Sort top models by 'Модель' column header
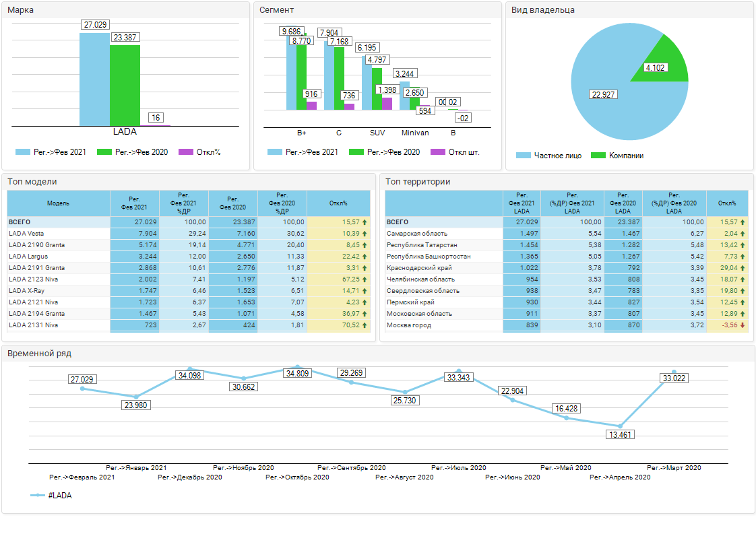The image size is (756, 534). (x=58, y=203)
